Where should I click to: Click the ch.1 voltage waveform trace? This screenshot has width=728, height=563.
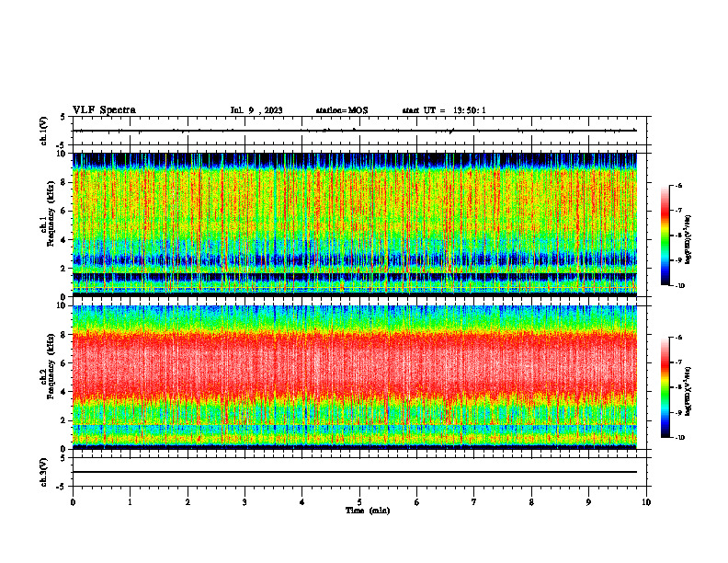coord(355,131)
